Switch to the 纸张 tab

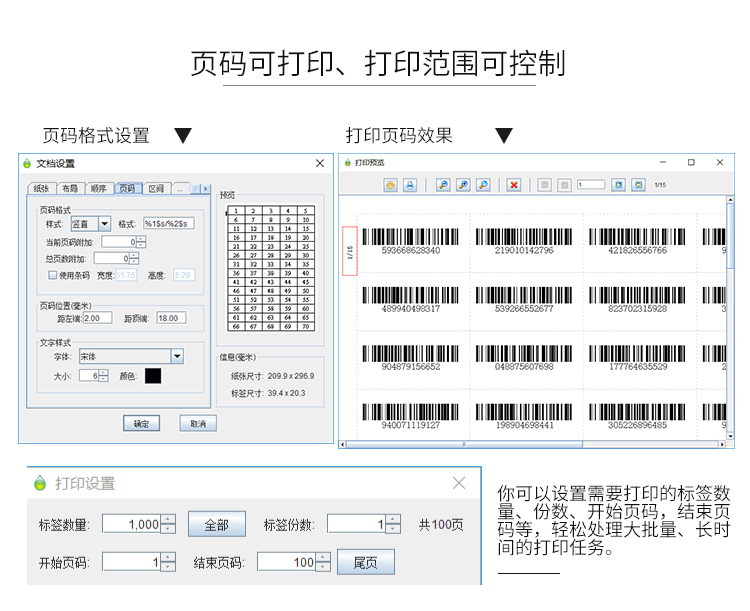click(x=41, y=188)
